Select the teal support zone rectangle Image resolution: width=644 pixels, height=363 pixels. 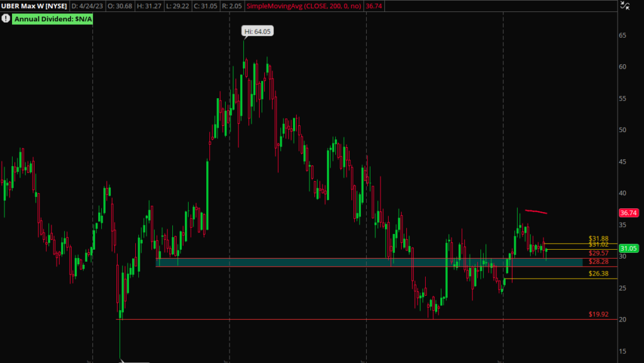(377, 262)
